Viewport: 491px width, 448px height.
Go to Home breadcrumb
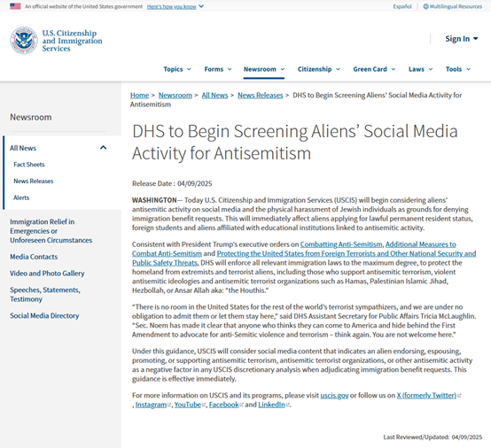139,95
